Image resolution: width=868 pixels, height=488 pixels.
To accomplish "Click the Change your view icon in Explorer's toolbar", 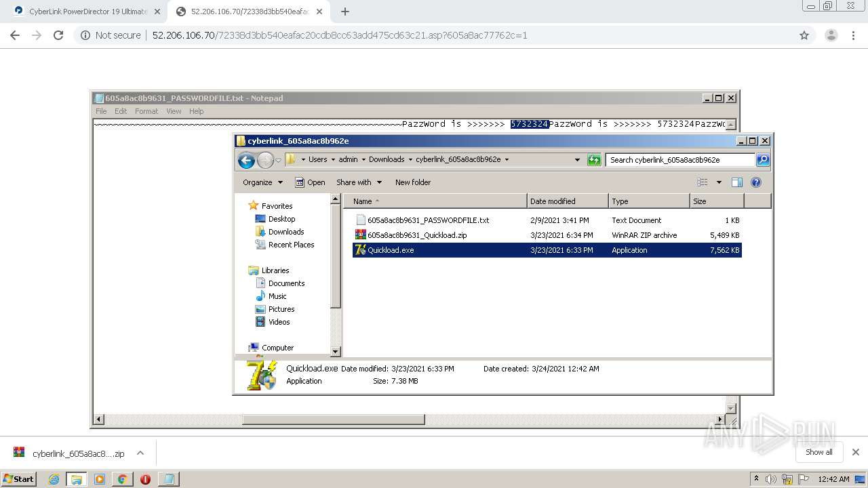I will pos(702,182).
